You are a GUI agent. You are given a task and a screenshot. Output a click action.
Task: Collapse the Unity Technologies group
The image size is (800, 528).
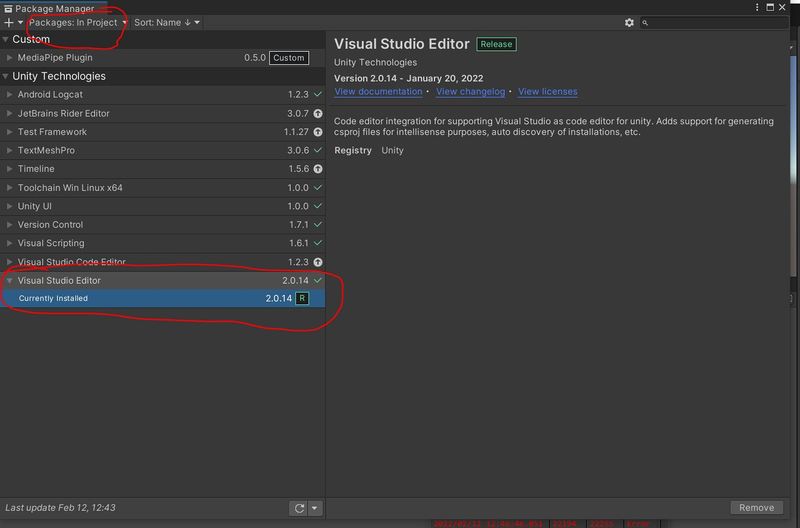point(5,77)
